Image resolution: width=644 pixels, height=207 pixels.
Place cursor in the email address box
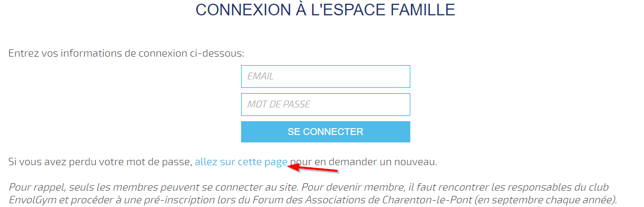tap(326, 76)
